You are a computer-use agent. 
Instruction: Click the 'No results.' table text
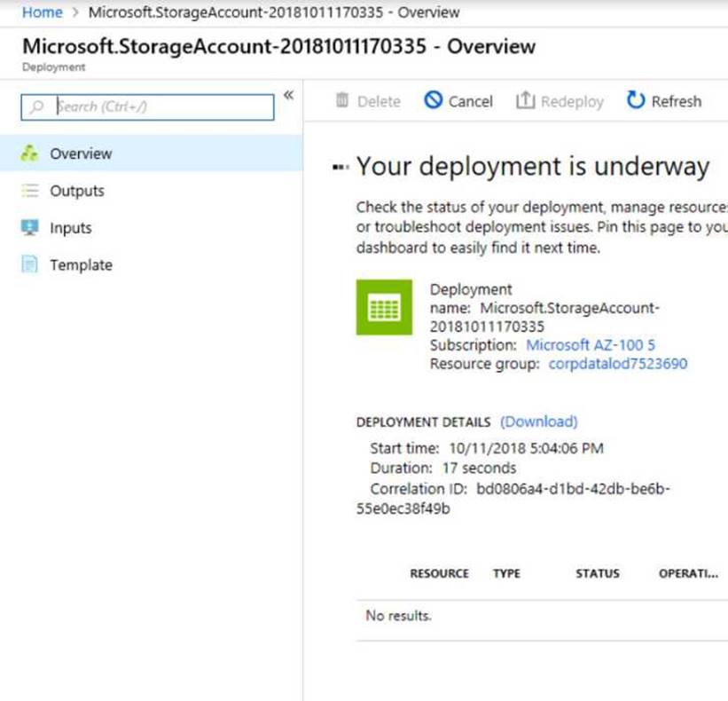point(398,616)
